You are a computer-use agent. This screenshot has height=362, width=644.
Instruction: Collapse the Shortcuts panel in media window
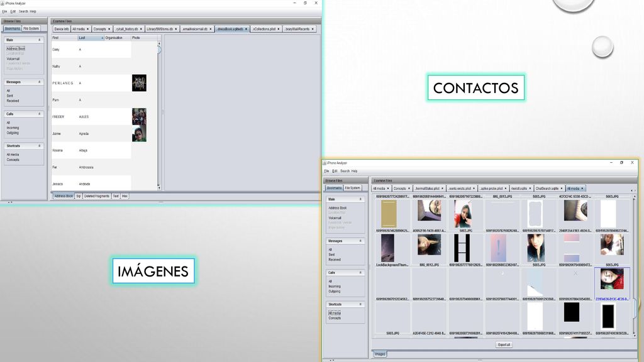[x=360, y=305]
